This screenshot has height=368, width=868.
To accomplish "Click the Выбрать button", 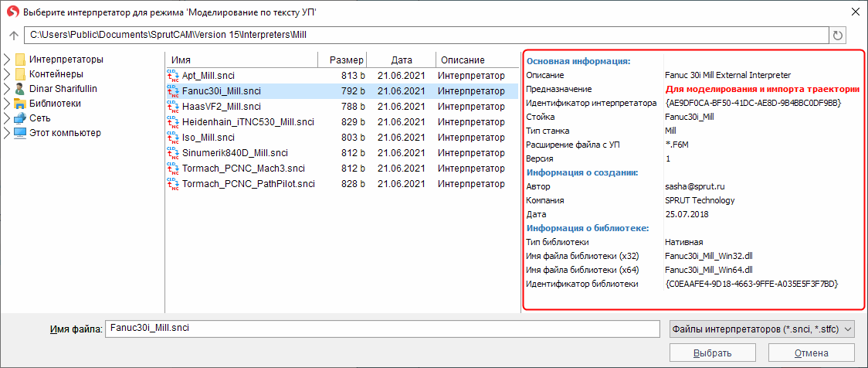I will [714, 353].
